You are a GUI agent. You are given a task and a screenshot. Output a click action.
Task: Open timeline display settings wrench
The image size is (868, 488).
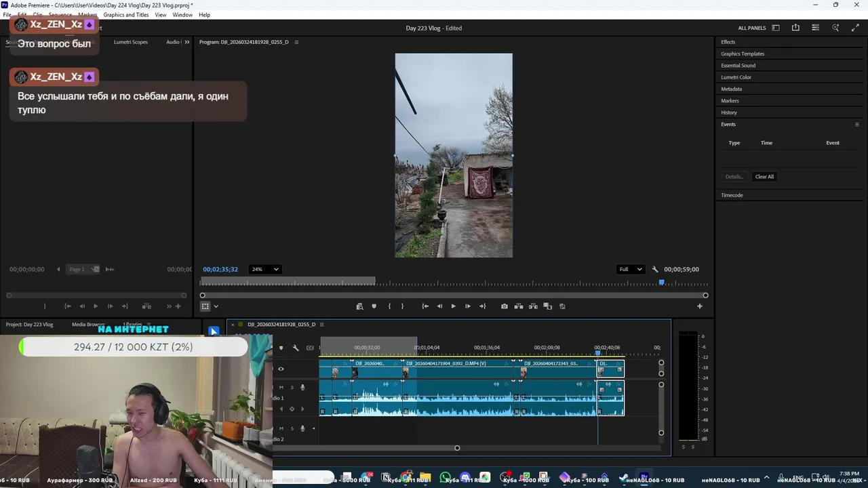296,348
